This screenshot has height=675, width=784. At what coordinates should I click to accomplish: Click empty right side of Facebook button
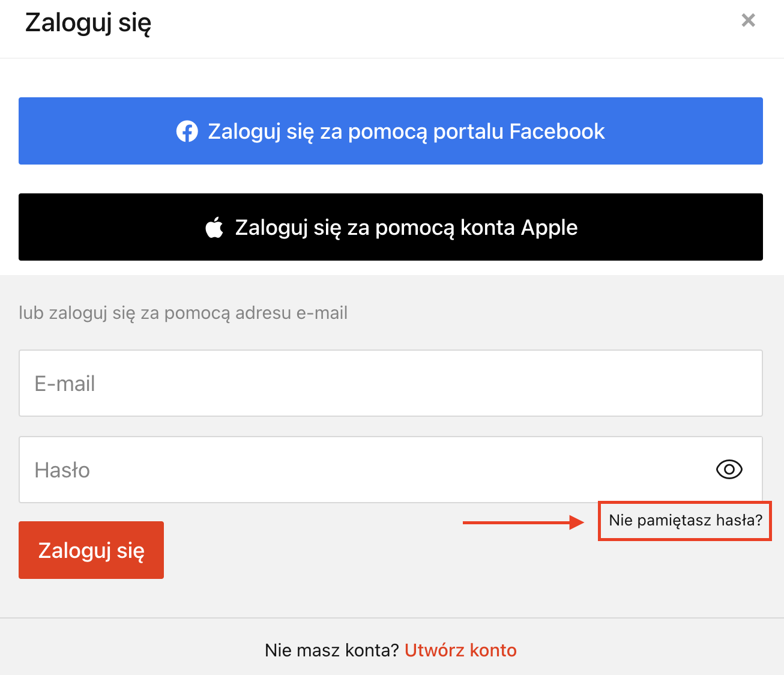[x=684, y=132]
